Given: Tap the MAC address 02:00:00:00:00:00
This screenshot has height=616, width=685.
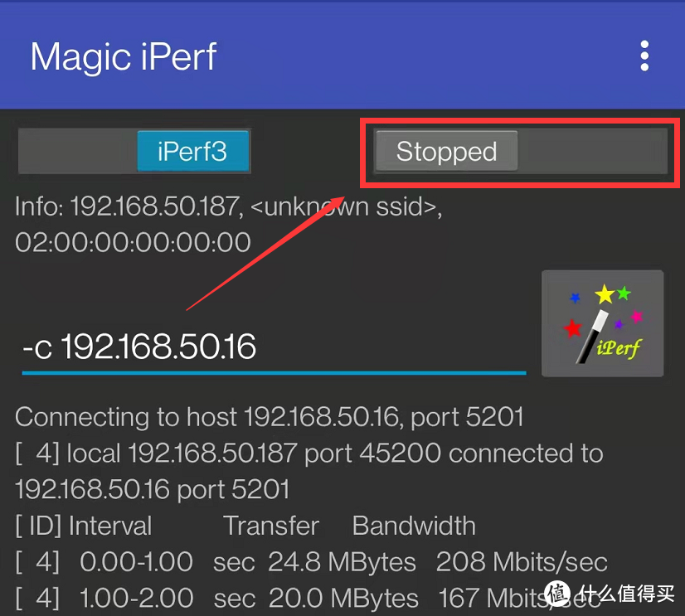Looking at the screenshot, I should pos(133,242).
